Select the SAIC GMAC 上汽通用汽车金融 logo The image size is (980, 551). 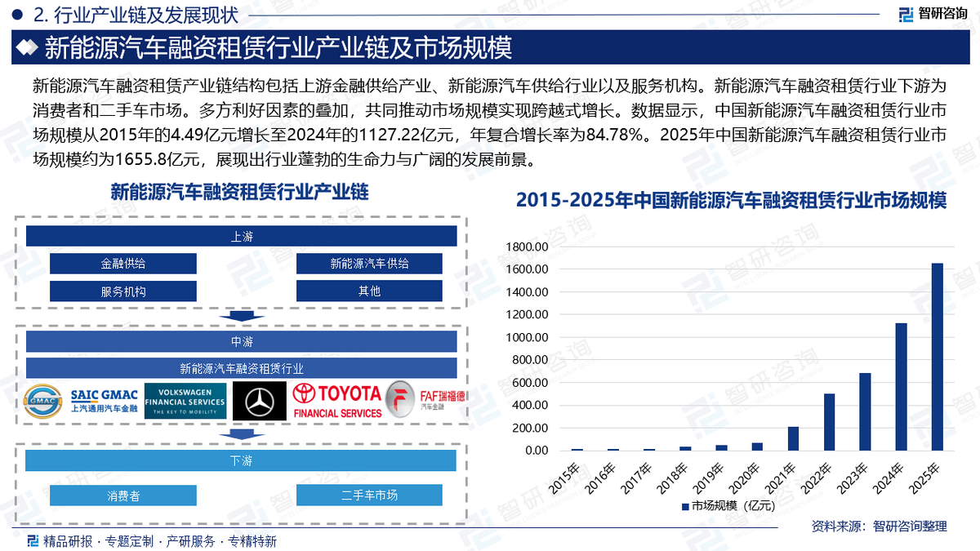pos(83,401)
